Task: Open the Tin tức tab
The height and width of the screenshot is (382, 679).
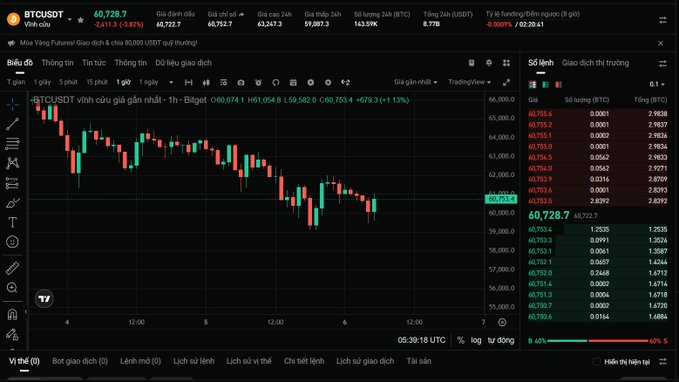Action: pos(94,63)
